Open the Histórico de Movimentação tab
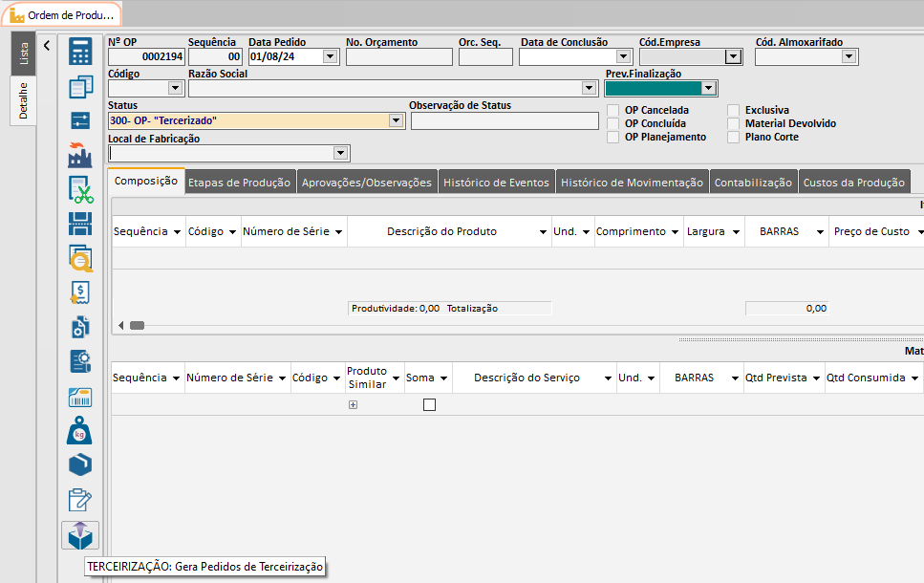924x583 pixels. point(633,183)
